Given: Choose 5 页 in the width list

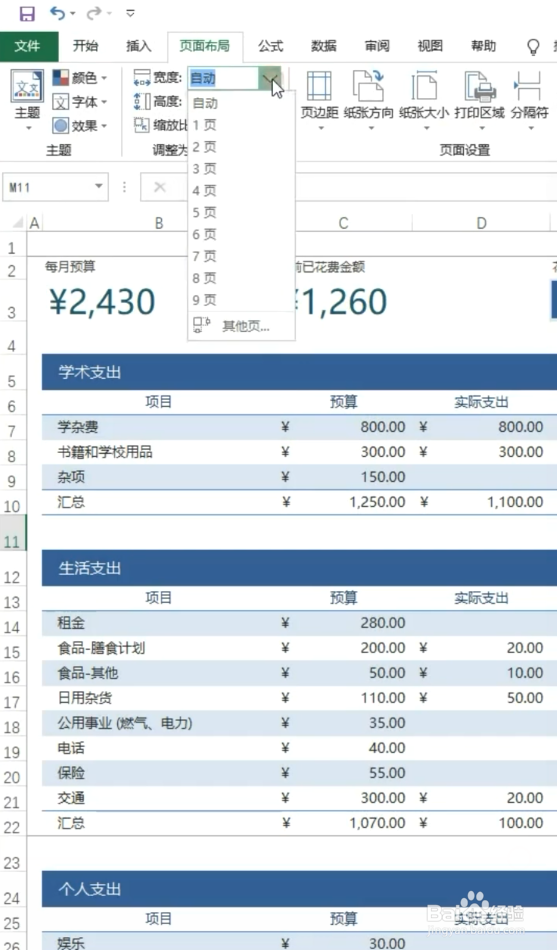Looking at the screenshot, I should (x=241, y=213).
